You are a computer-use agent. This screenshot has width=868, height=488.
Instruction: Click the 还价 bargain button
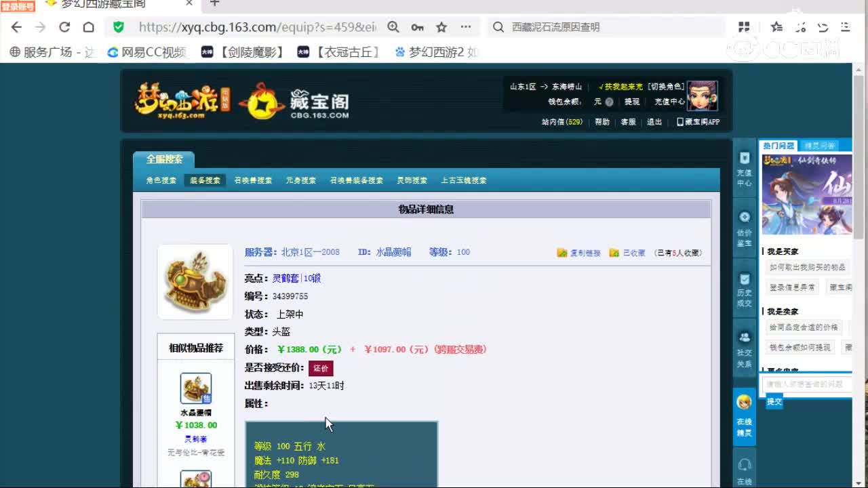(321, 368)
